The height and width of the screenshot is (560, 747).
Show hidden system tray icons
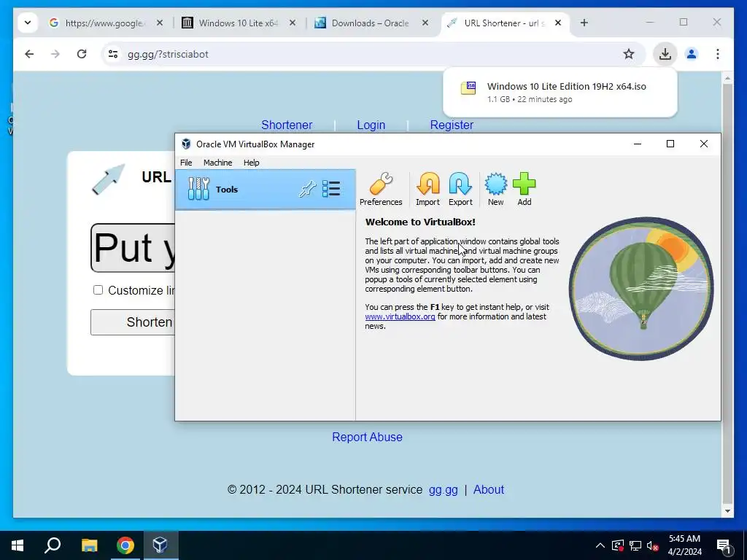600,545
